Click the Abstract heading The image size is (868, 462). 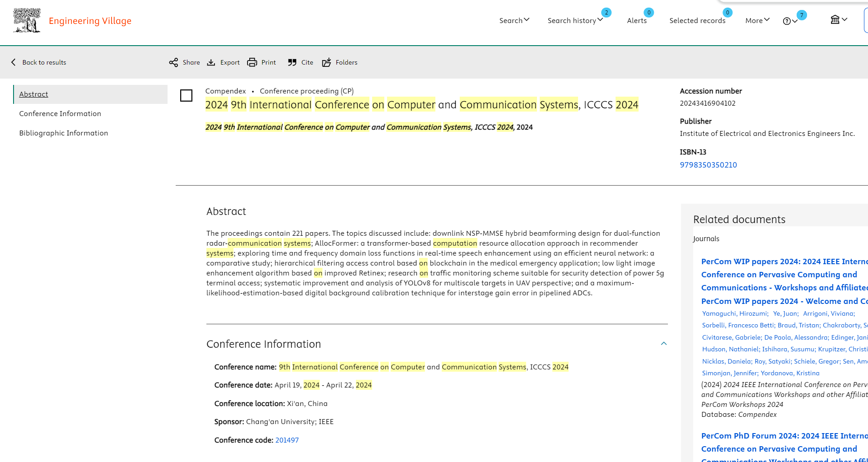(226, 211)
